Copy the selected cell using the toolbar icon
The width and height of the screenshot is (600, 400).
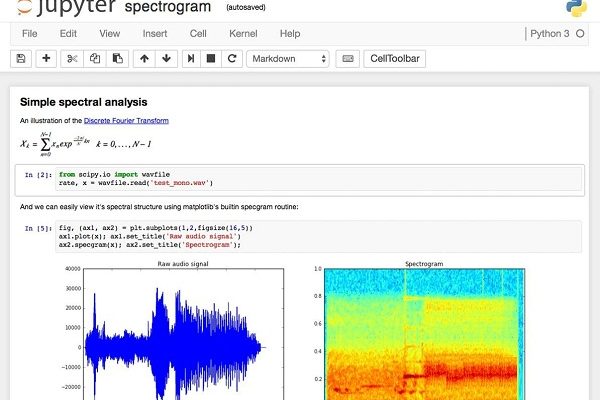pyautogui.click(x=95, y=59)
